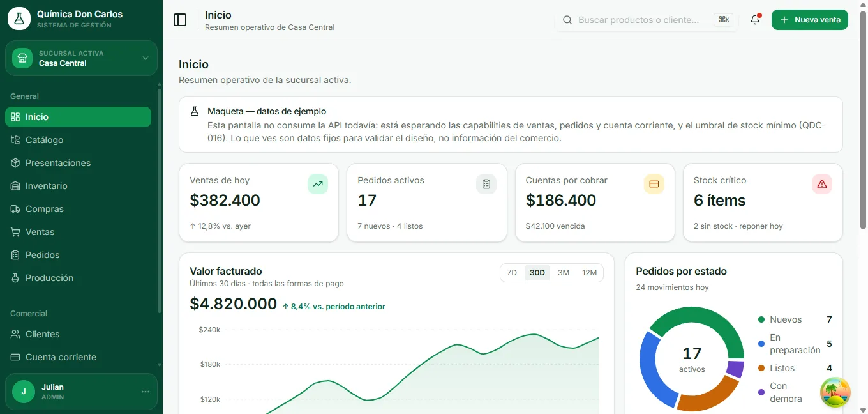868x414 pixels.
Task: Toggle the sidebar panel icon
Action: pyautogui.click(x=180, y=20)
